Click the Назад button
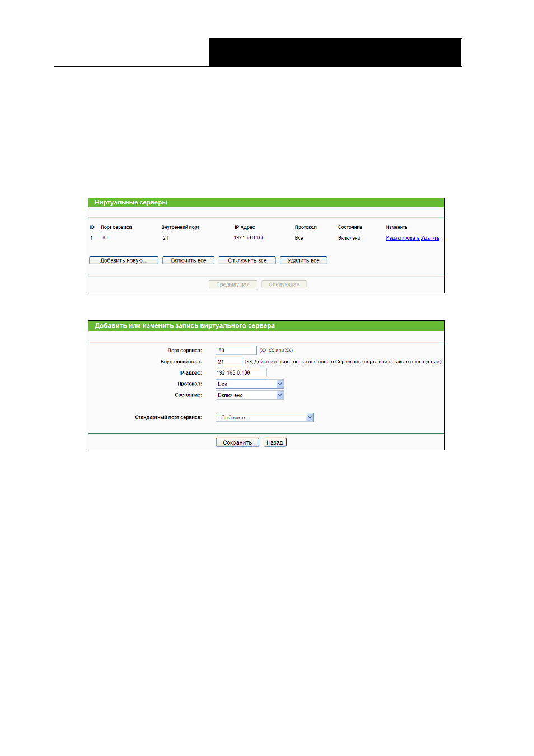The image size is (534, 756). (x=275, y=442)
